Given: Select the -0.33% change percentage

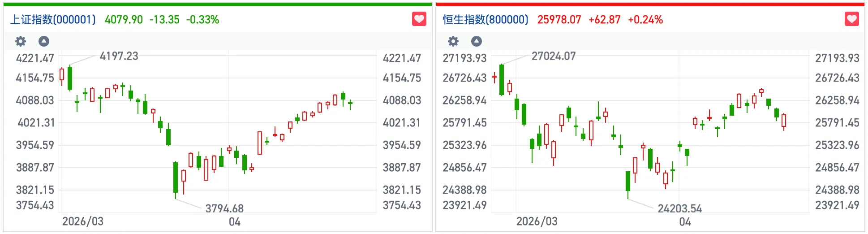Looking at the screenshot, I should click(202, 20).
